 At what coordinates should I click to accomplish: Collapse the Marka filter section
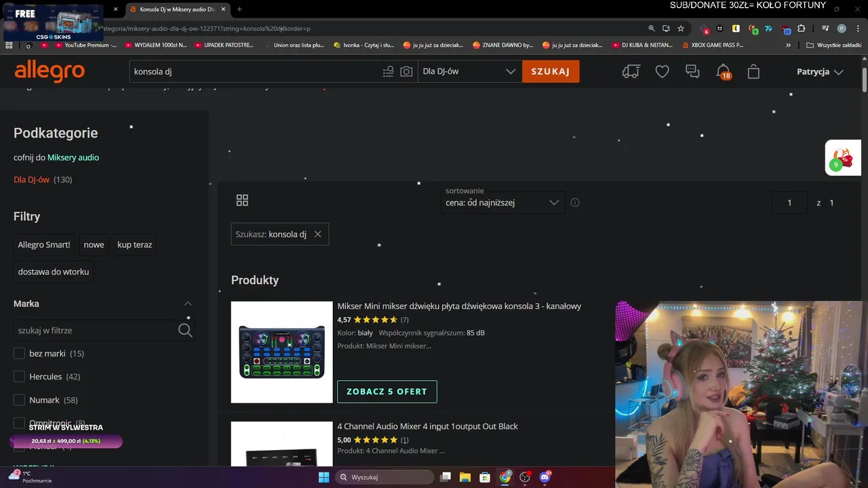tap(188, 304)
